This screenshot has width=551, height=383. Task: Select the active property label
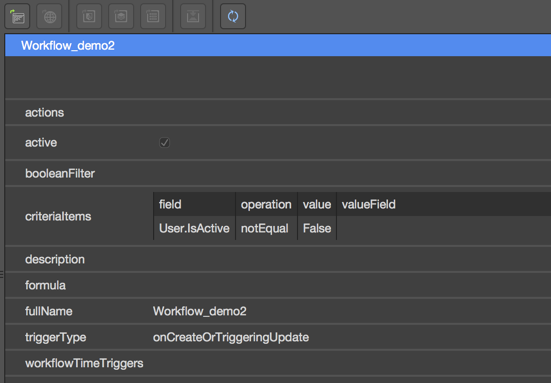point(41,143)
